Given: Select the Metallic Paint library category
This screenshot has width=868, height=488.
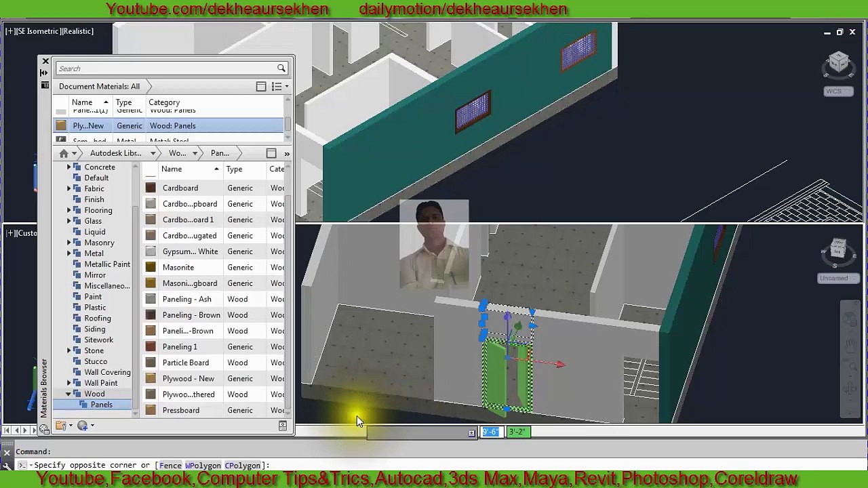Looking at the screenshot, I should (107, 264).
